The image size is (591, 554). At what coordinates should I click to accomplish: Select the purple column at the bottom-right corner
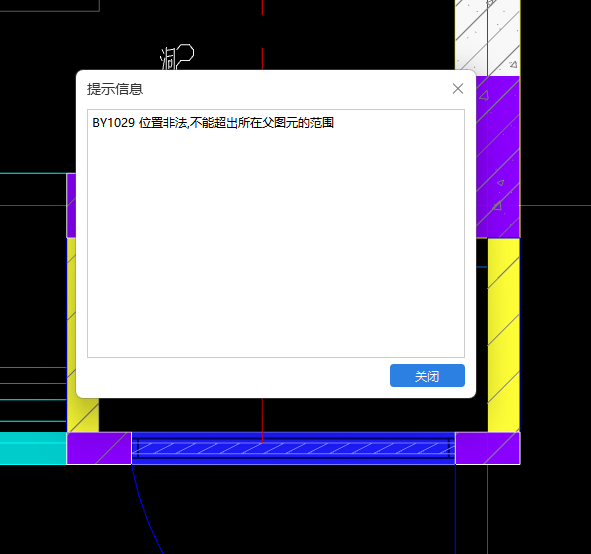pyautogui.click(x=488, y=448)
